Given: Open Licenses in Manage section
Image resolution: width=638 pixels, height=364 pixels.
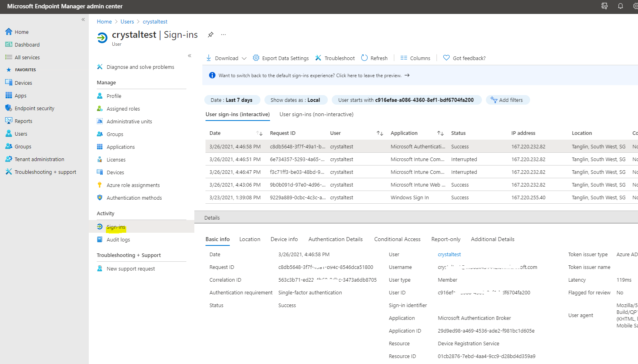Looking at the screenshot, I should click(116, 160).
